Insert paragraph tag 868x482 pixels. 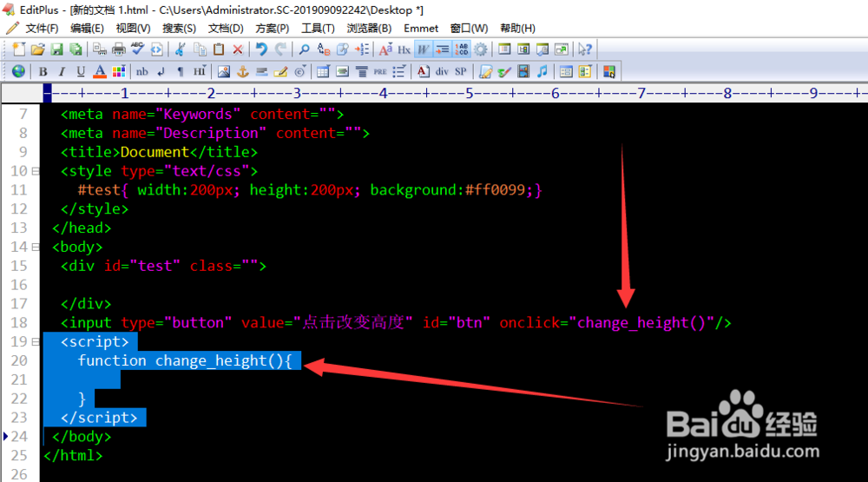[180, 71]
